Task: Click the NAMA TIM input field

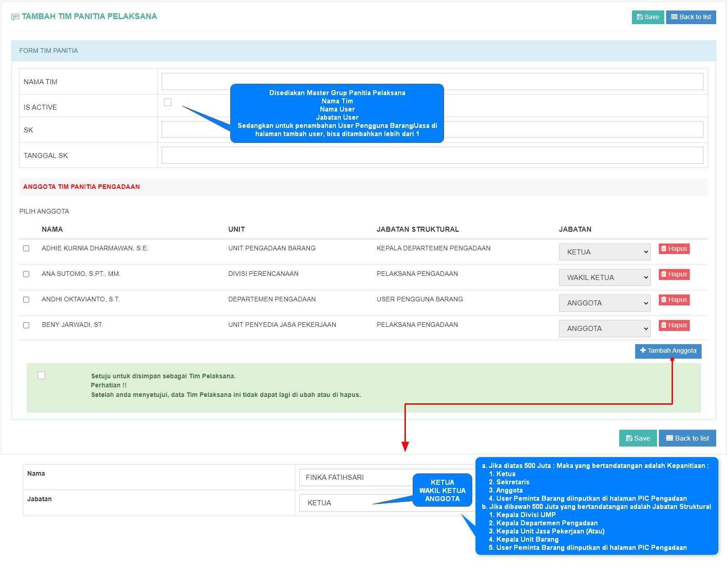Action: coord(432,82)
